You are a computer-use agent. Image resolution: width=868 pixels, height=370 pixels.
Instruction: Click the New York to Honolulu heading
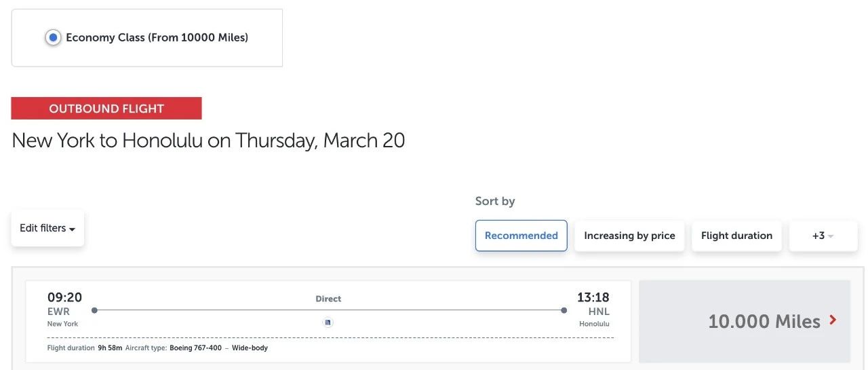(x=208, y=141)
